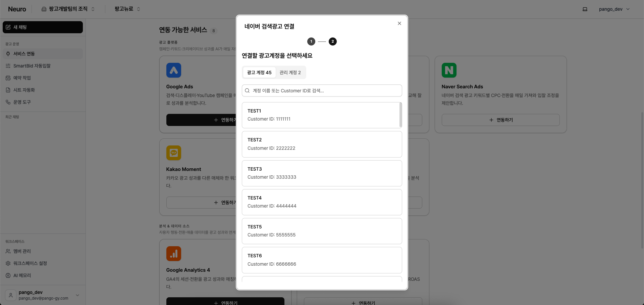Switch to the 광고 계정 45 tab
Image resolution: width=644 pixels, height=305 pixels.
coord(259,73)
